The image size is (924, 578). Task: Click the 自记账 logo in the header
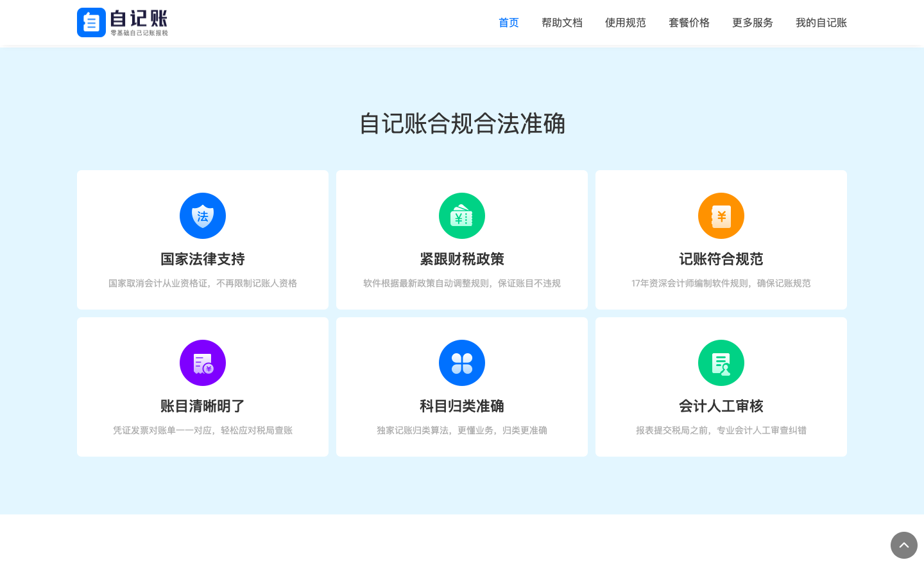click(x=122, y=22)
